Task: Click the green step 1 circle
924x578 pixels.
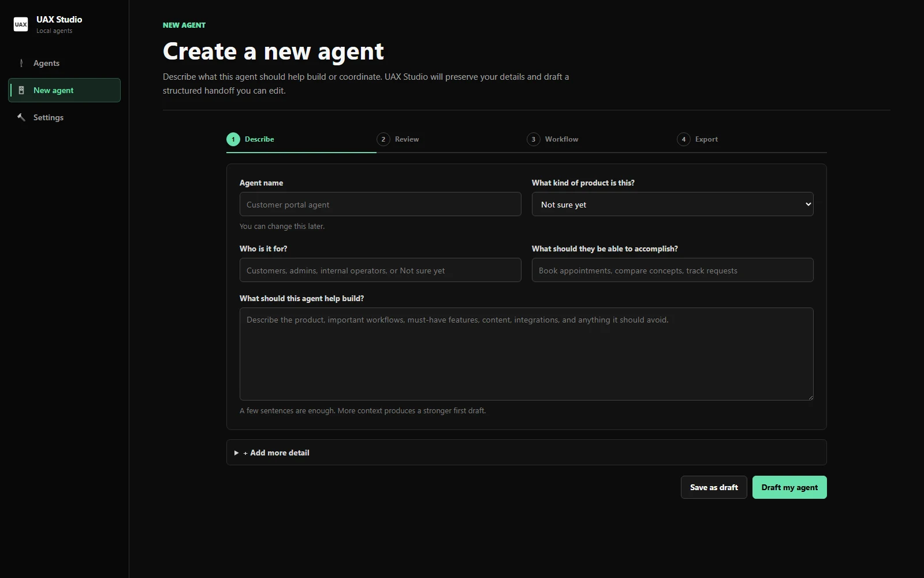Action: [x=233, y=139]
